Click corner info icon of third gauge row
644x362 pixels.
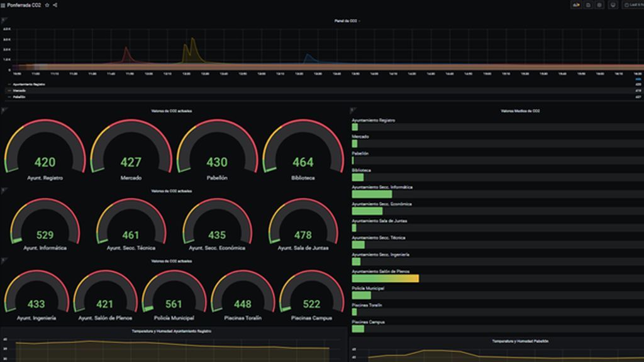[x=4, y=261]
